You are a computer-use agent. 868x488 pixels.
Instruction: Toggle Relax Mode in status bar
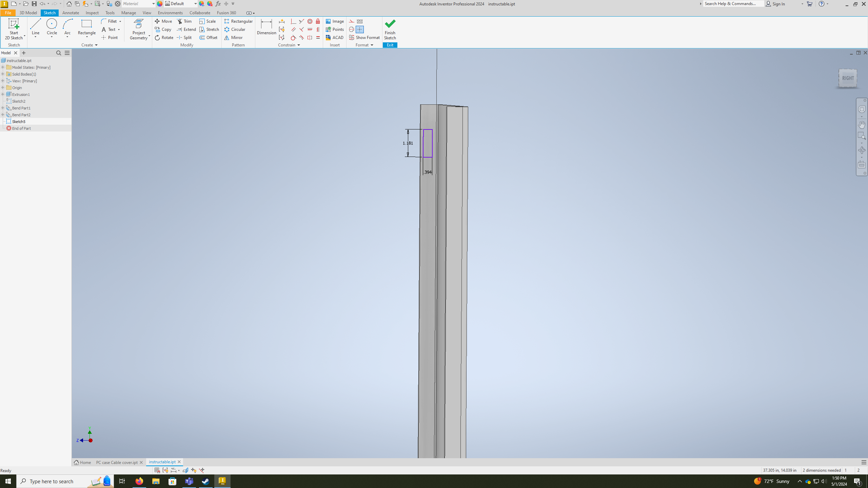tap(202, 470)
